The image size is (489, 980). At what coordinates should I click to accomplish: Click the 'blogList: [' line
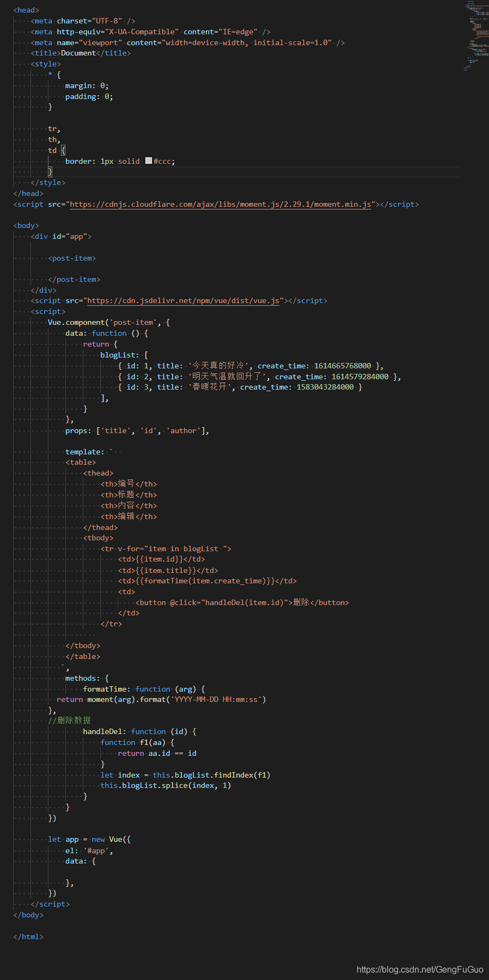[124, 355]
